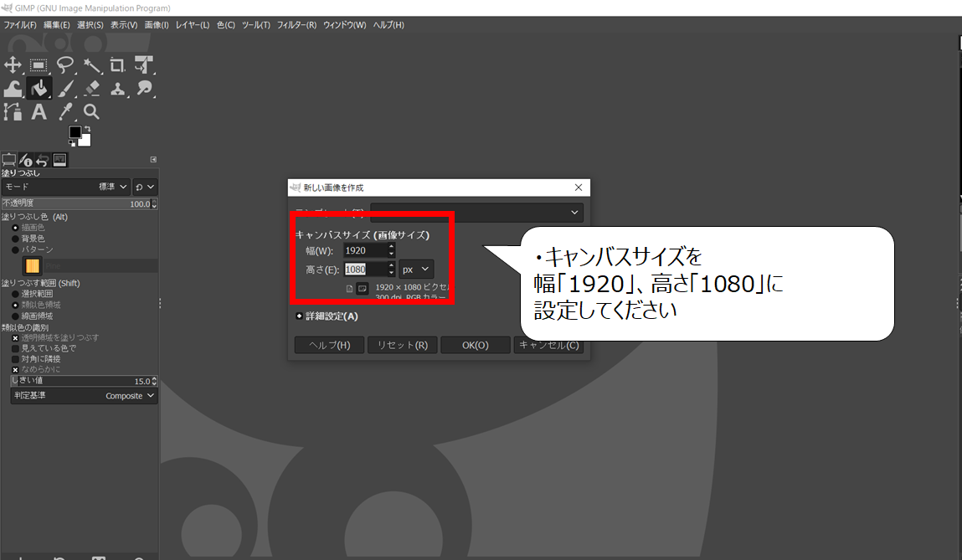Click the width (幅) input field
The image size is (962, 560).
tap(365, 250)
